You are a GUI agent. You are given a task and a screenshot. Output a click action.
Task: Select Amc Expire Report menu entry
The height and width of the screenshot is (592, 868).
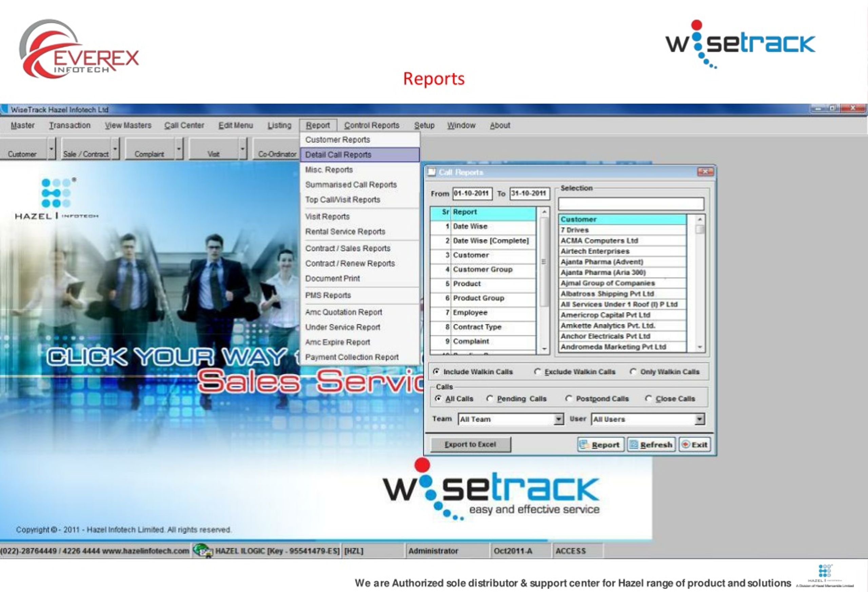(x=360, y=342)
